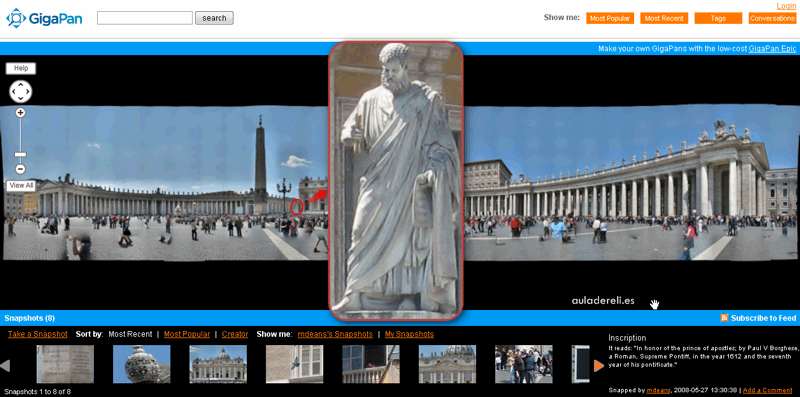Viewport: 800px width, 397px height.
Task: Open the crowd of tourists snapshot thumbnail
Action: 524,364
